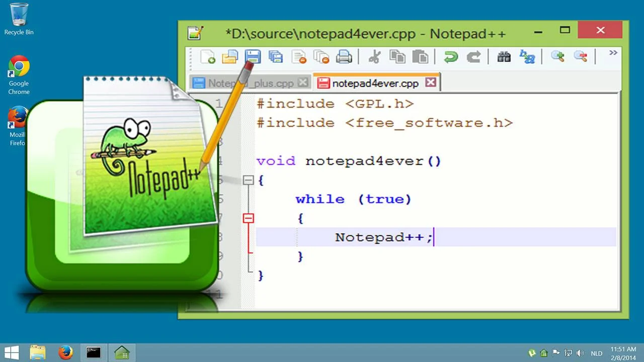This screenshot has width=644, height=362.
Task: Open Find with the binoculars icon
Action: (x=504, y=57)
